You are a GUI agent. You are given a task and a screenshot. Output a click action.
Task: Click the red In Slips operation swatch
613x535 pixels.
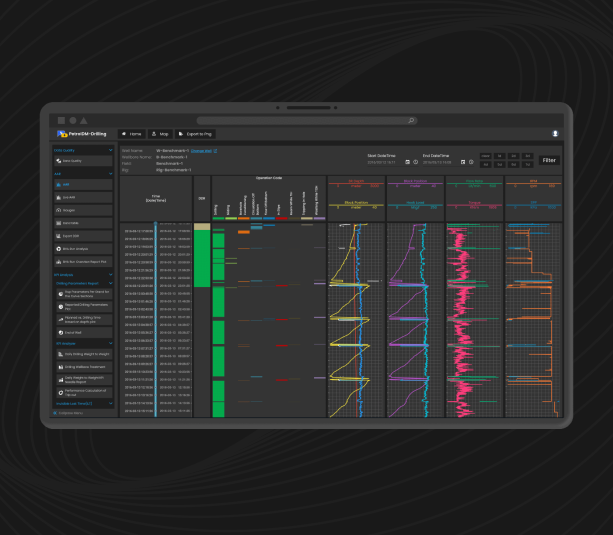281,218
